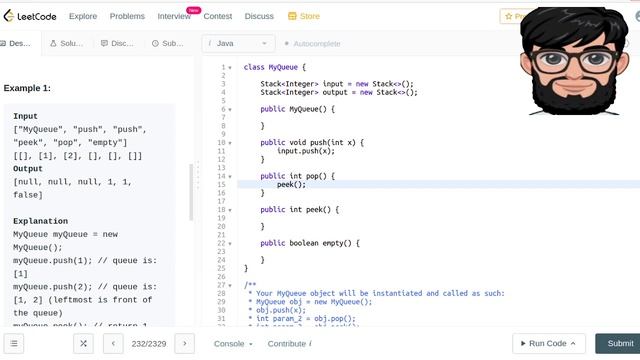Open the Contribute link
The height and width of the screenshot is (360, 640).
[x=289, y=344]
